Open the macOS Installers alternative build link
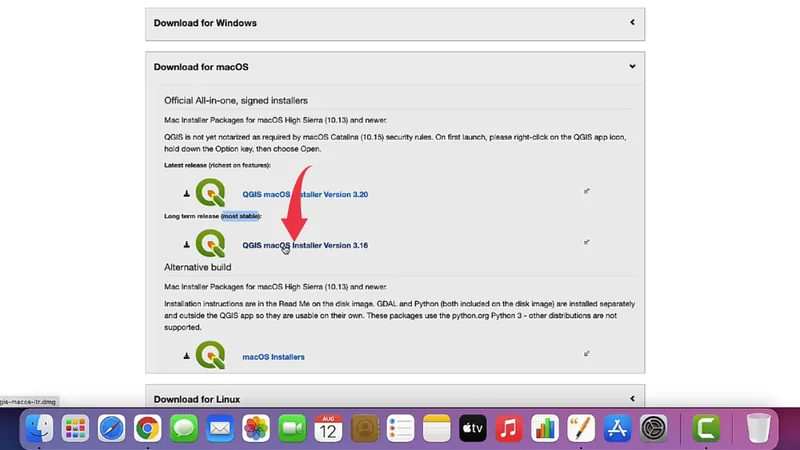800x450 pixels. [273, 357]
